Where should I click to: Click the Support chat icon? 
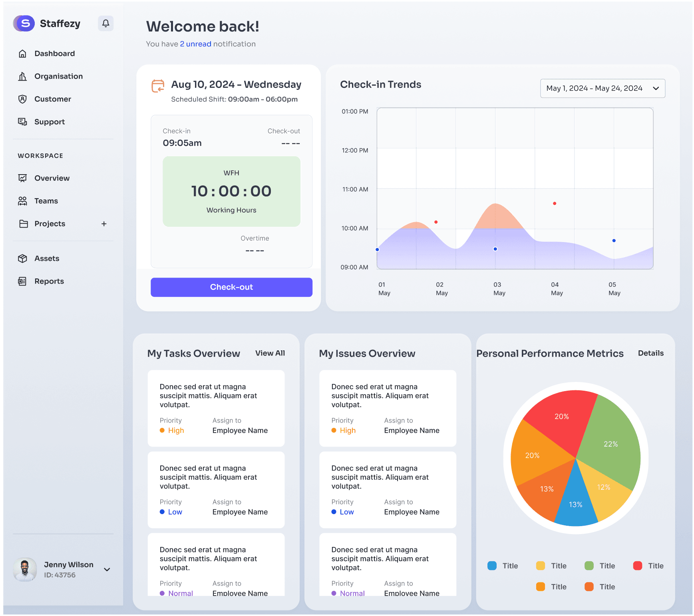(22, 121)
